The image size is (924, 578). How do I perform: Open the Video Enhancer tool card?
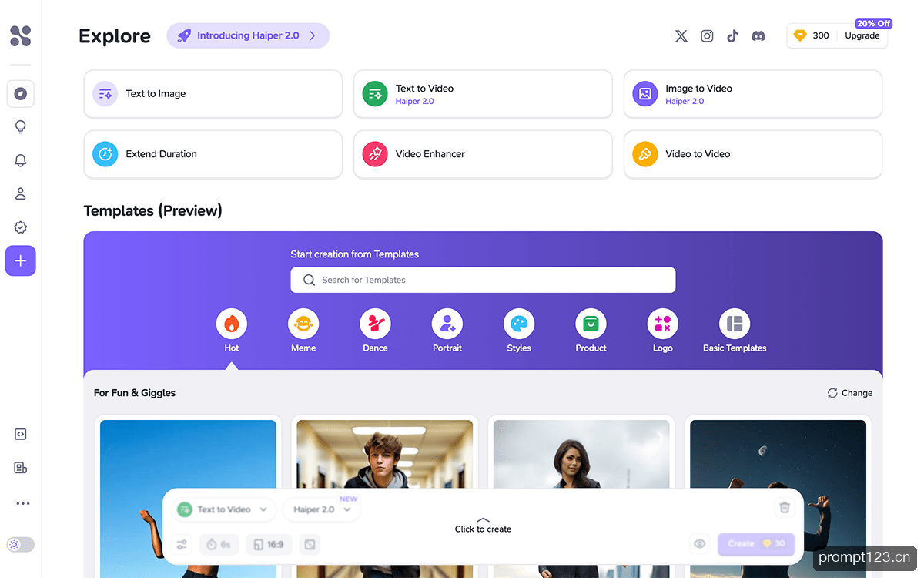point(483,154)
